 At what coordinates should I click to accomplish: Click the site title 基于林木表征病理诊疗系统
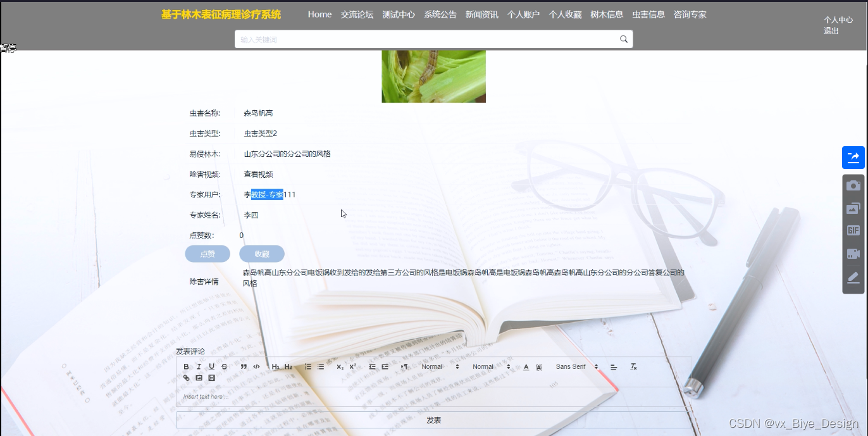click(221, 15)
